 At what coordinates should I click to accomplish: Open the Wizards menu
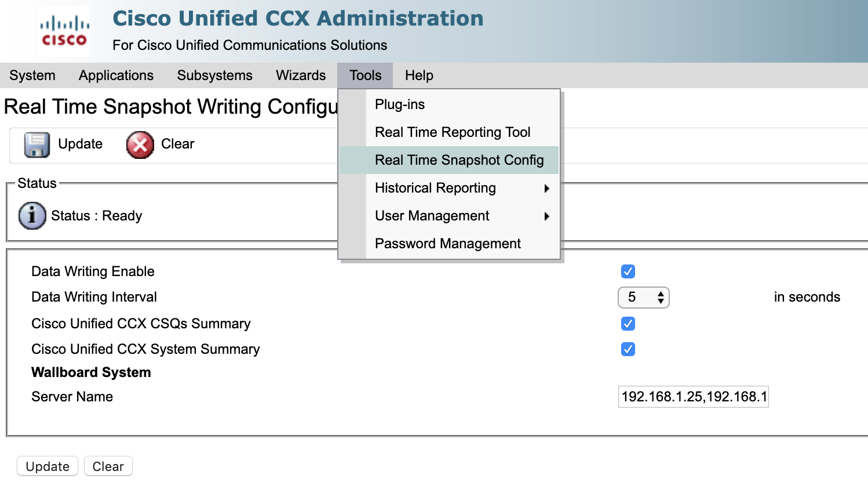coord(301,75)
